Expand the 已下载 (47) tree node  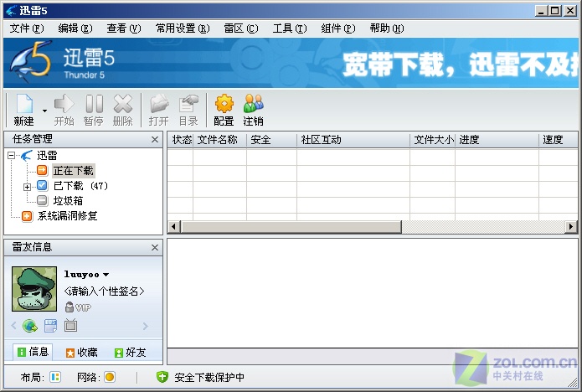pos(27,187)
